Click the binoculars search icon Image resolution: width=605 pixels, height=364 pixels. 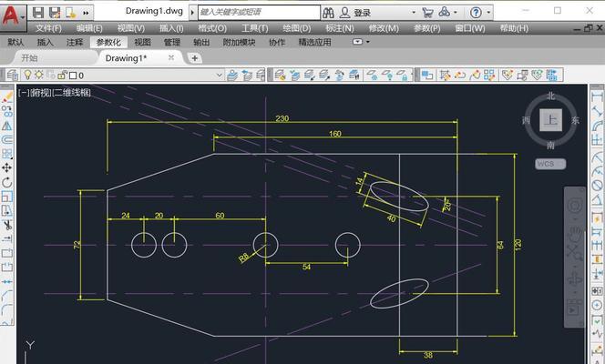coord(328,13)
